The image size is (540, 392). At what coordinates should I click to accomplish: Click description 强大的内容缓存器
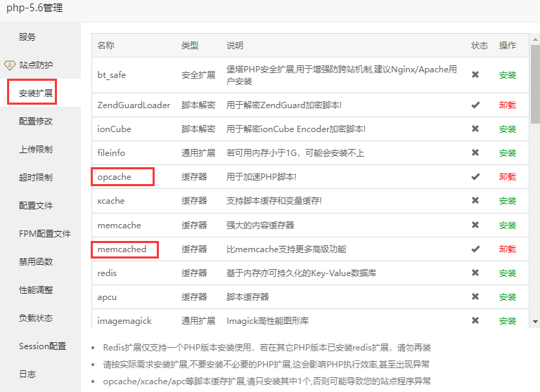[260, 226]
